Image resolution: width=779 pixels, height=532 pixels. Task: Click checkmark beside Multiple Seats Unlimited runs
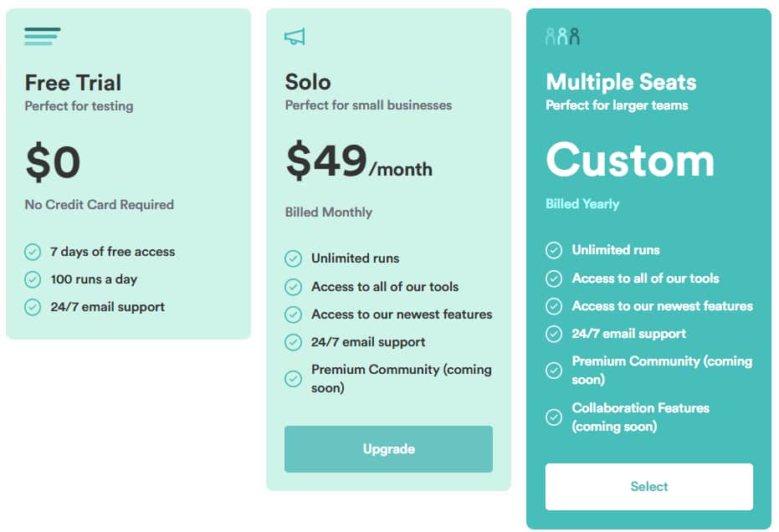click(554, 250)
